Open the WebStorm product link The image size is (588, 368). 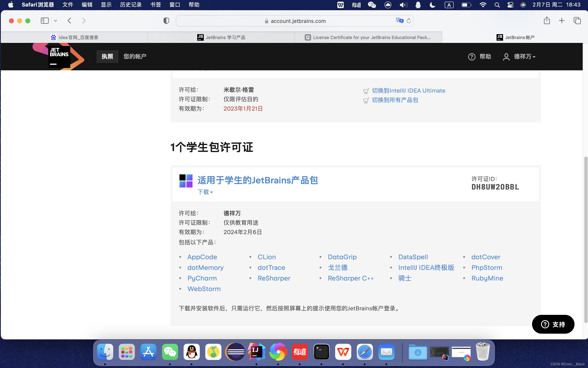(x=204, y=289)
